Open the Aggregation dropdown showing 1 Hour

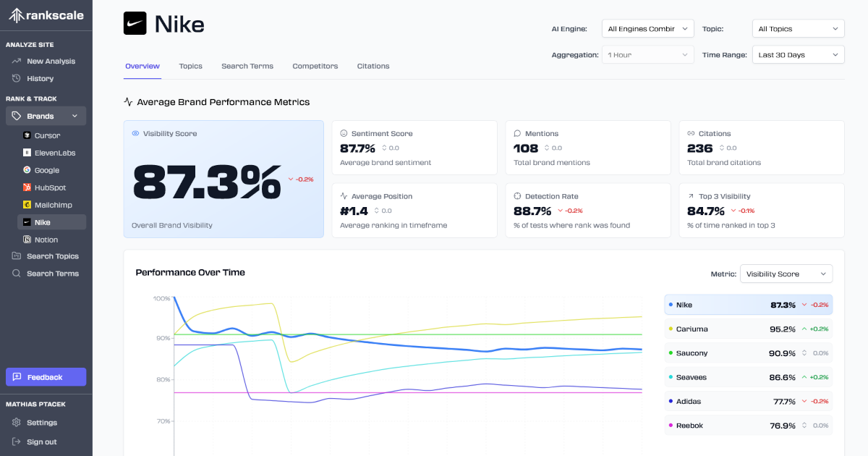tap(648, 55)
